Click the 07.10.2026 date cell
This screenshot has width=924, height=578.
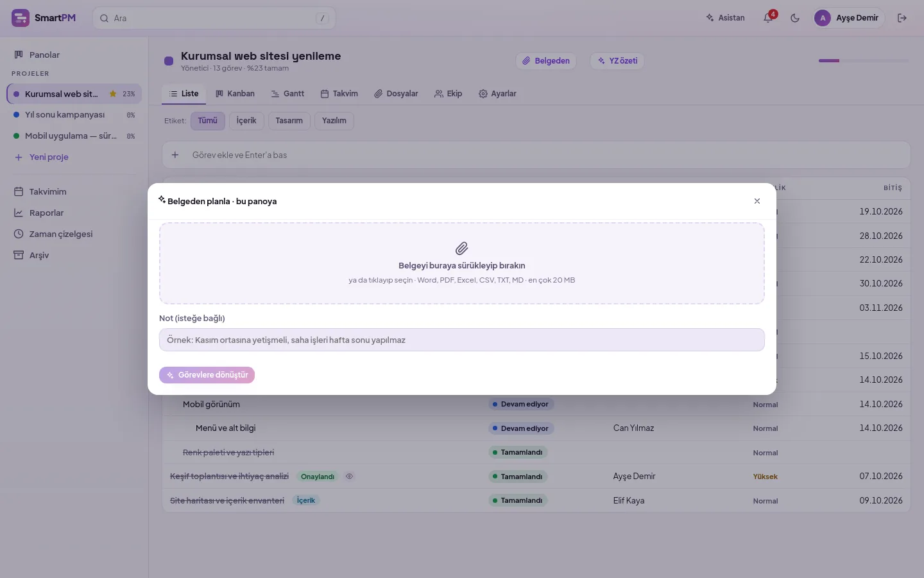[x=881, y=477]
